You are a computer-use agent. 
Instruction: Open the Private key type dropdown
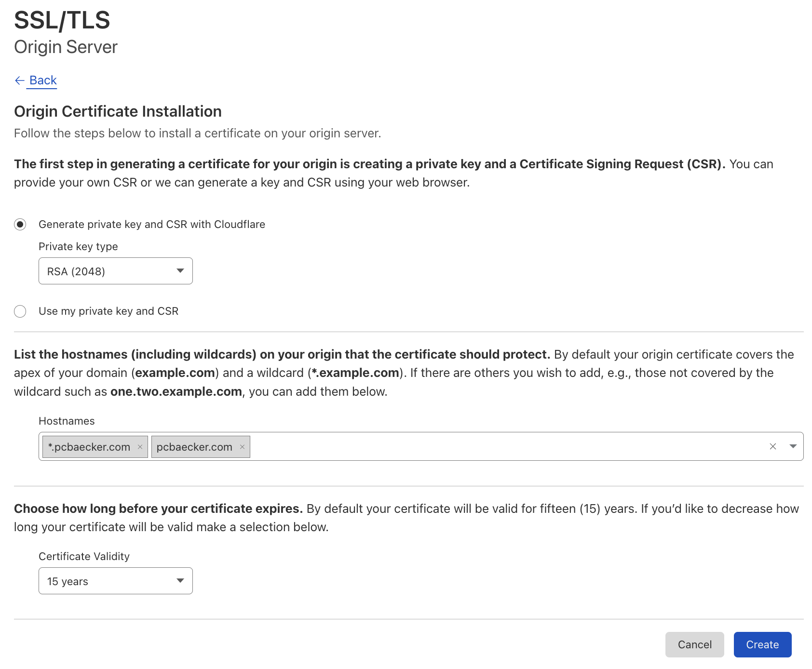click(115, 271)
